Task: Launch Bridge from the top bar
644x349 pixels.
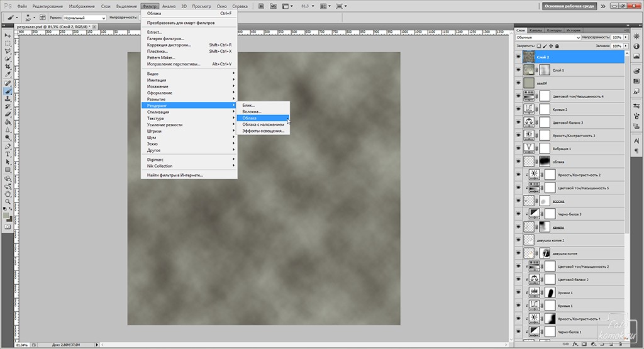Action: coord(262,6)
